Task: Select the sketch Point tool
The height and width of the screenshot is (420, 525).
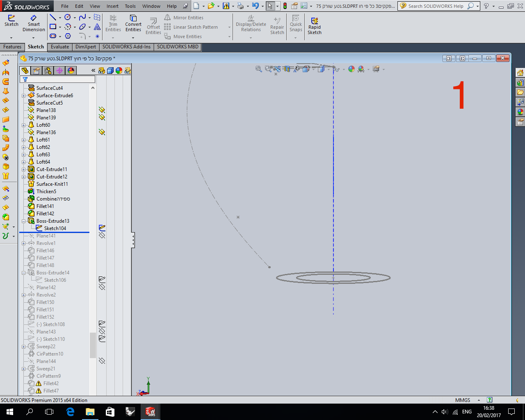Action: click(x=97, y=37)
